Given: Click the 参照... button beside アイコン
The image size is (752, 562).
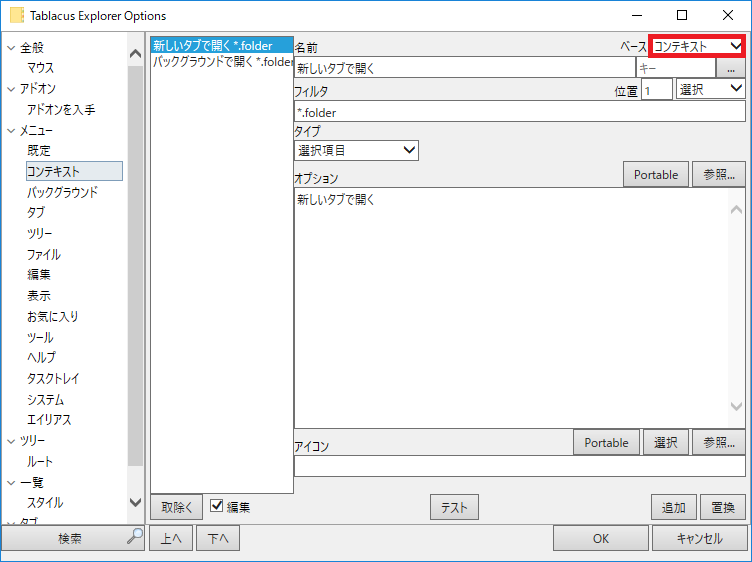Looking at the screenshot, I should pos(718,442).
